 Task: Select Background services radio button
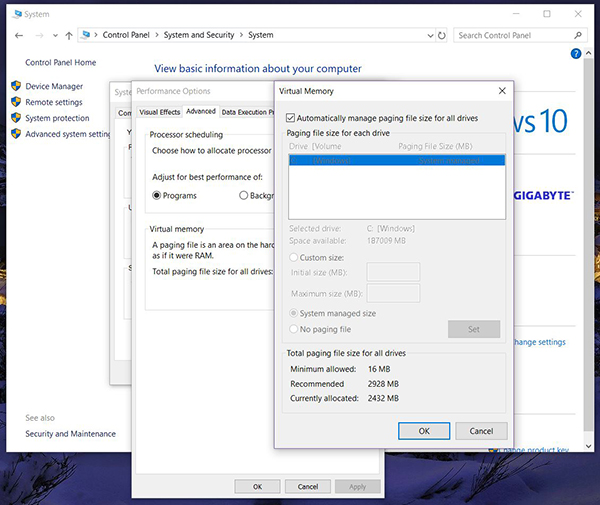coord(243,195)
